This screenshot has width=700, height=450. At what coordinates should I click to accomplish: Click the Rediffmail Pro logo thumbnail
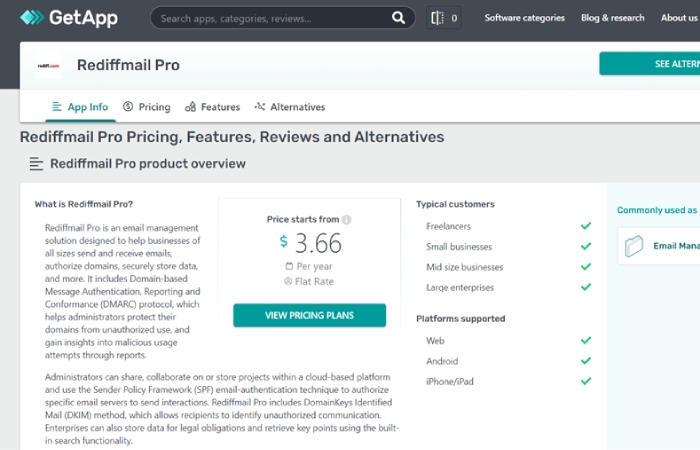[48, 66]
